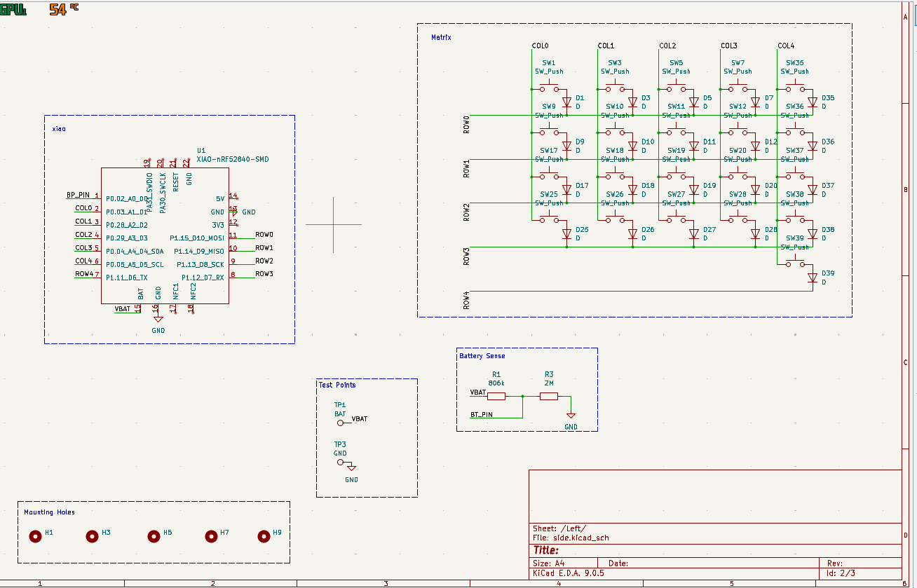Image resolution: width=917 pixels, height=588 pixels.
Task: Select the BP_PIN label on U1 pin 1
Action: click(x=78, y=195)
